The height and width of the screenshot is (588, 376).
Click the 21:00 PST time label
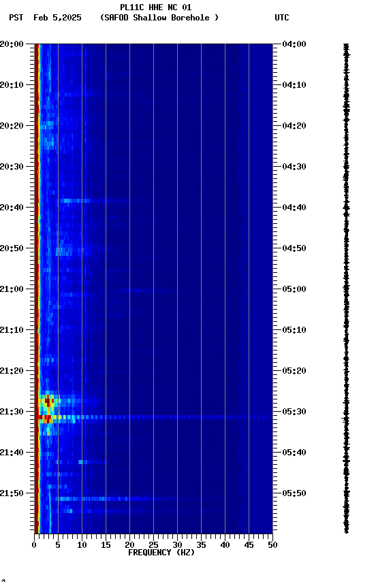click(12, 289)
